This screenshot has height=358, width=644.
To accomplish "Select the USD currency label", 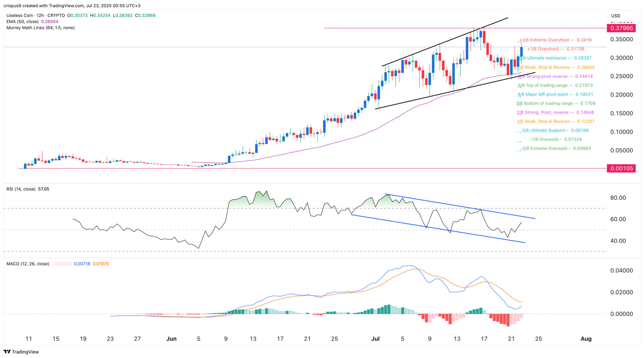I will (x=616, y=16).
